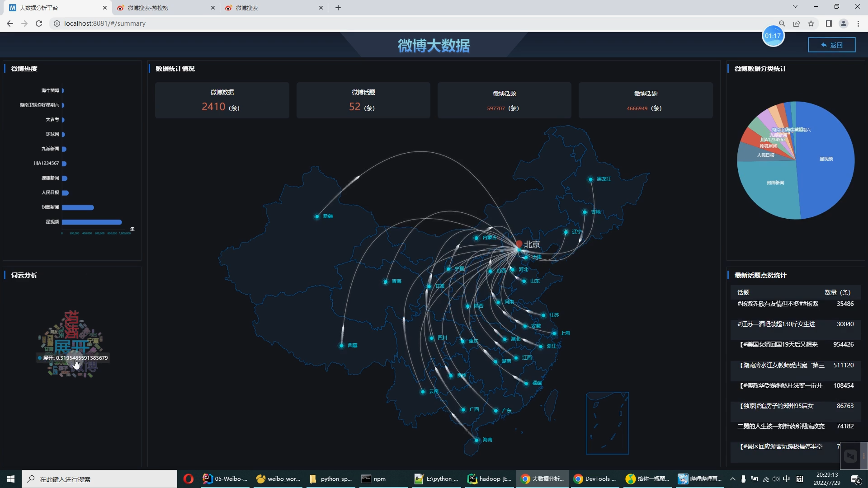Open the browser zoom magnifier icon

tap(782, 23)
